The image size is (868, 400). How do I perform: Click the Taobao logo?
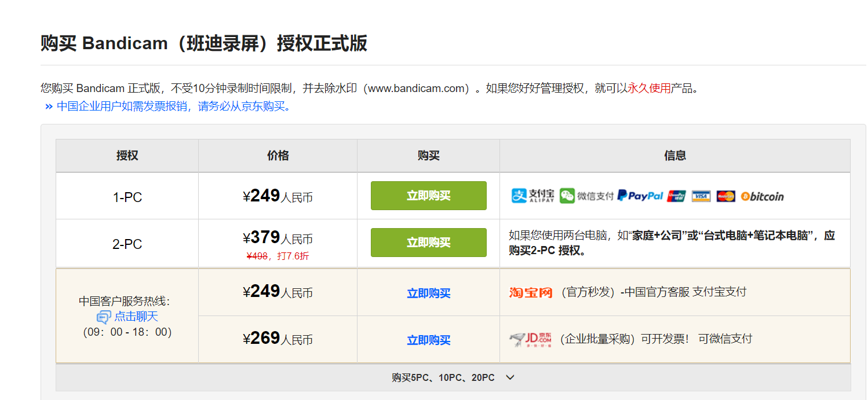531,292
